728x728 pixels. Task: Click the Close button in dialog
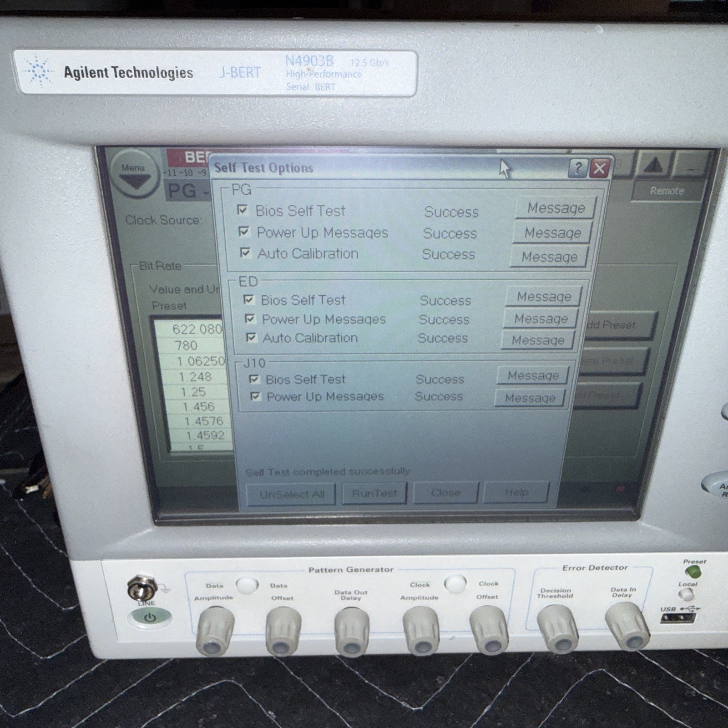(x=446, y=492)
